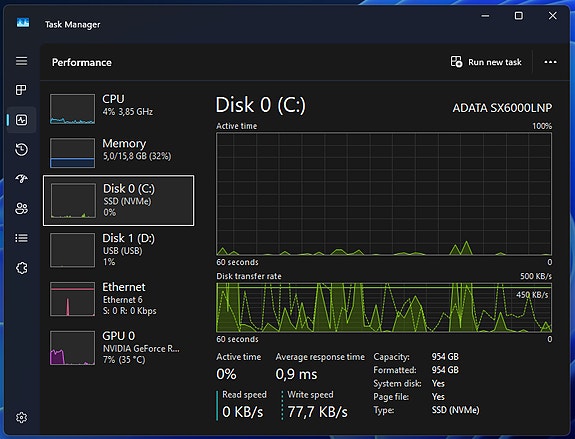Image resolution: width=575 pixels, height=439 pixels.
Task: Open the Services puzzle icon
Action: coord(21,268)
